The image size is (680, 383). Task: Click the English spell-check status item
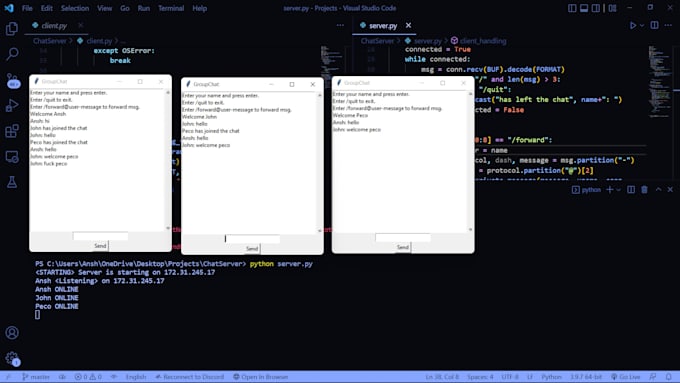[136, 376]
